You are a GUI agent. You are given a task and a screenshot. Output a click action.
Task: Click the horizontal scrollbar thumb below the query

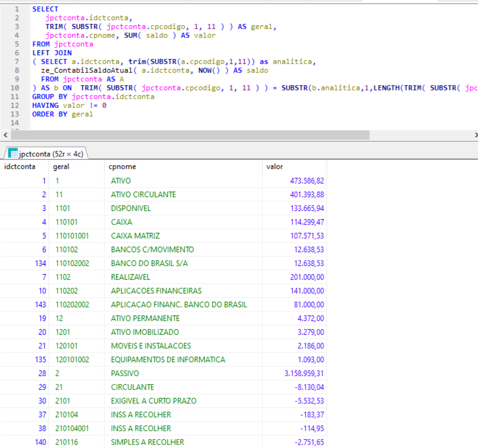[190, 135]
